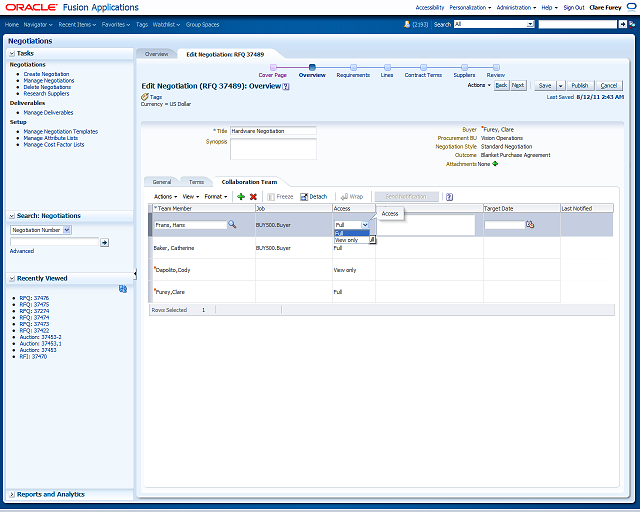Select the Baker, Catherine row
The width and height of the screenshot is (640, 512).
pyautogui.click(x=381, y=248)
